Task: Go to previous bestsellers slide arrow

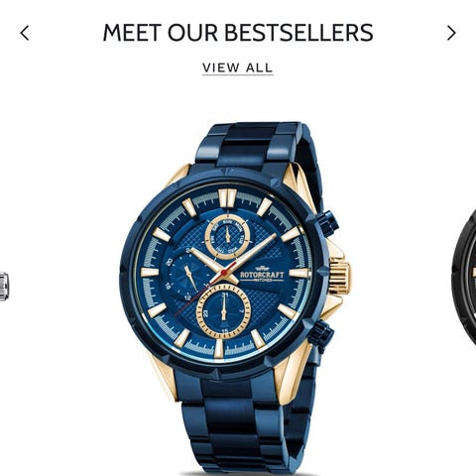Action: point(25,33)
